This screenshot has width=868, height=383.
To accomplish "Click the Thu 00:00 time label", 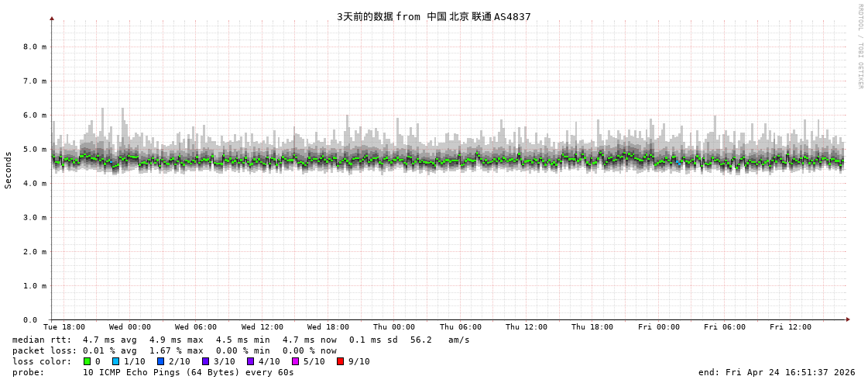I will 394,327.
